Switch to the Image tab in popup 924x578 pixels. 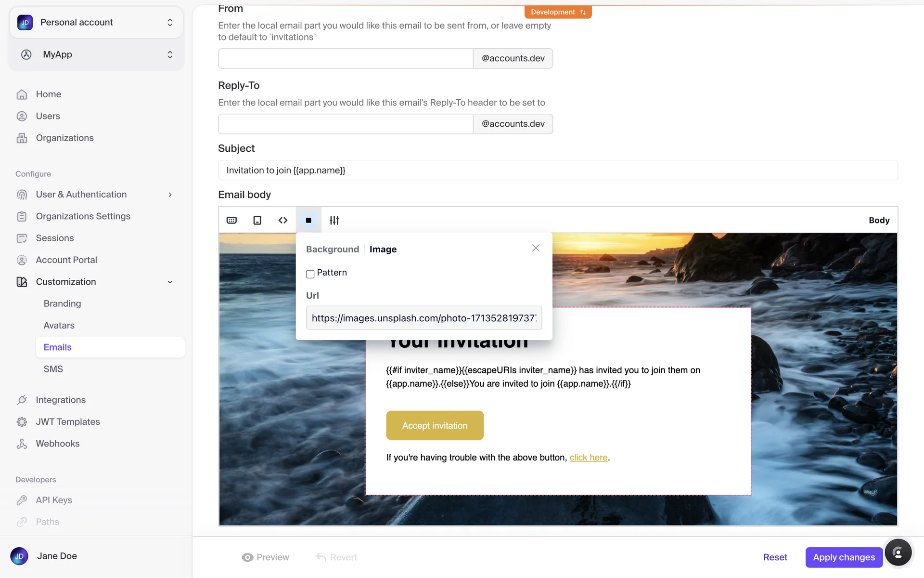coord(383,250)
